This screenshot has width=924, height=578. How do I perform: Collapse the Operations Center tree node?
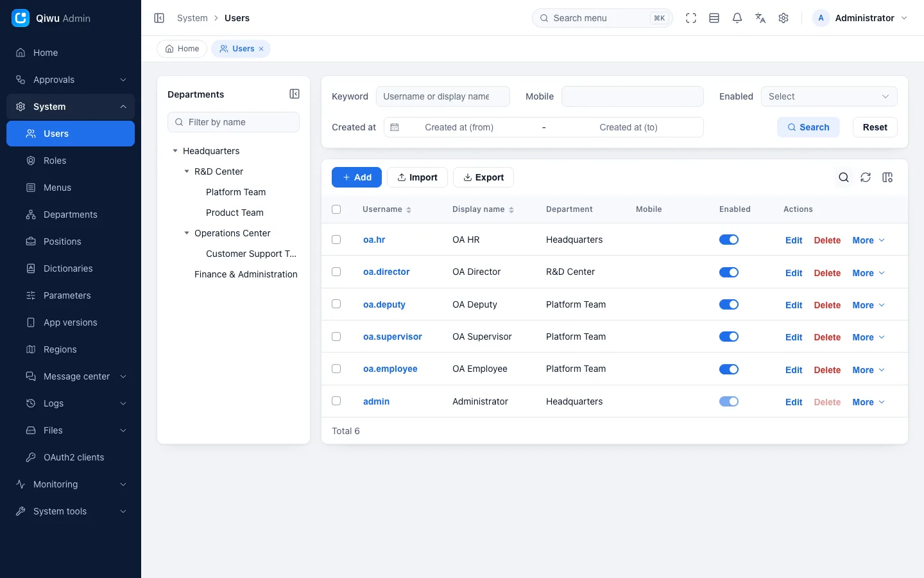point(187,233)
